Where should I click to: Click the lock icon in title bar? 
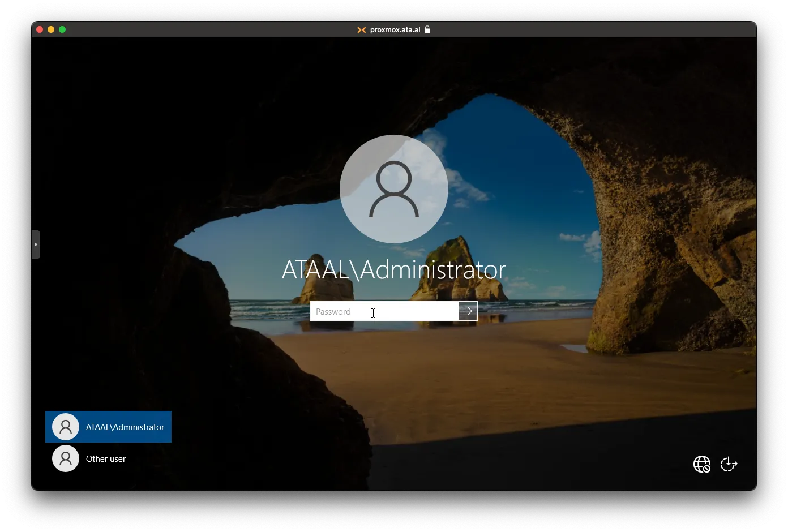click(427, 29)
